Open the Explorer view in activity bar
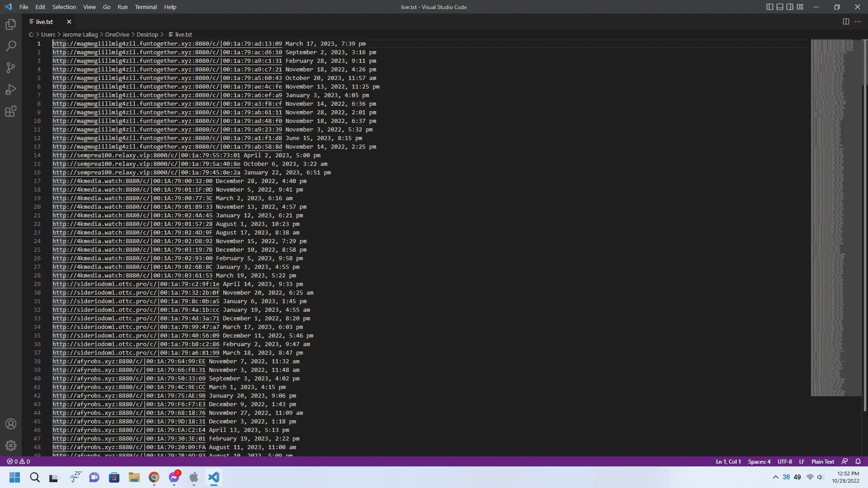 11,24
